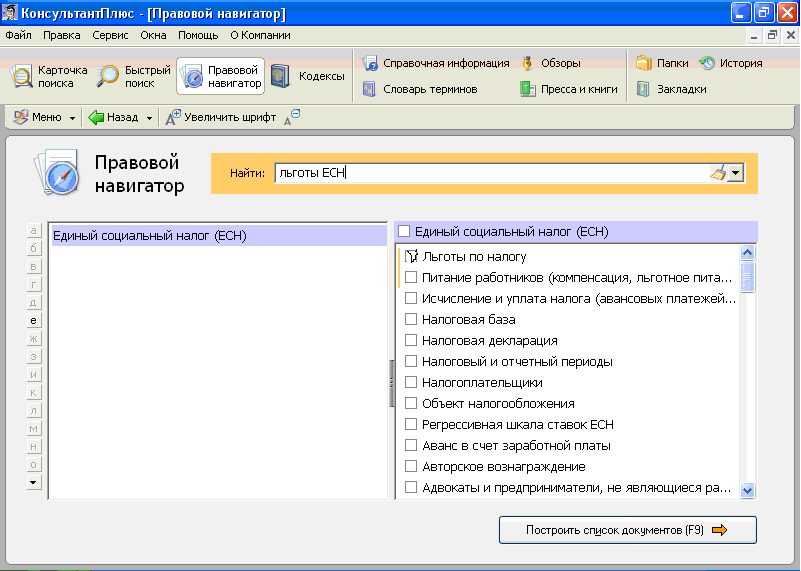Open Словарь терминов icon
801x571 pixels.
tap(369, 89)
